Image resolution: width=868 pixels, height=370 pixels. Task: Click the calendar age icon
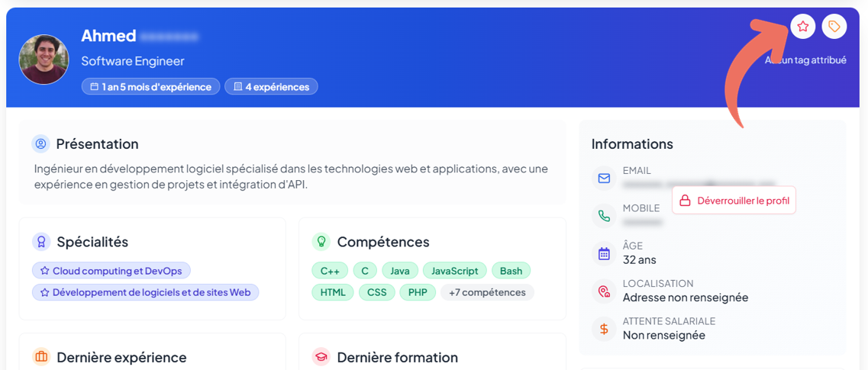(604, 253)
